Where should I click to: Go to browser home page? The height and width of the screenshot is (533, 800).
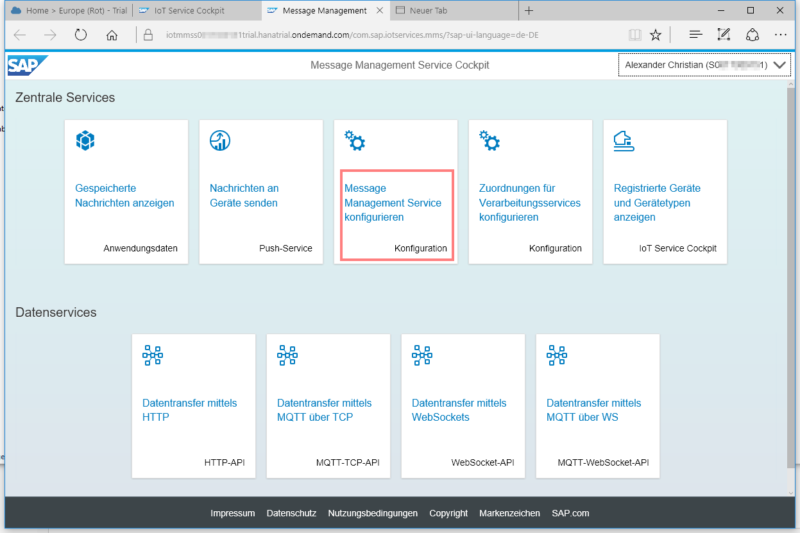(x=112, y=35)
